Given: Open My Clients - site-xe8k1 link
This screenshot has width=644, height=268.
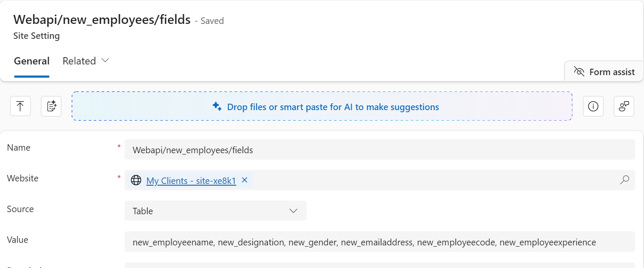Looking at the screenshot, I should [x=191, y=181].
